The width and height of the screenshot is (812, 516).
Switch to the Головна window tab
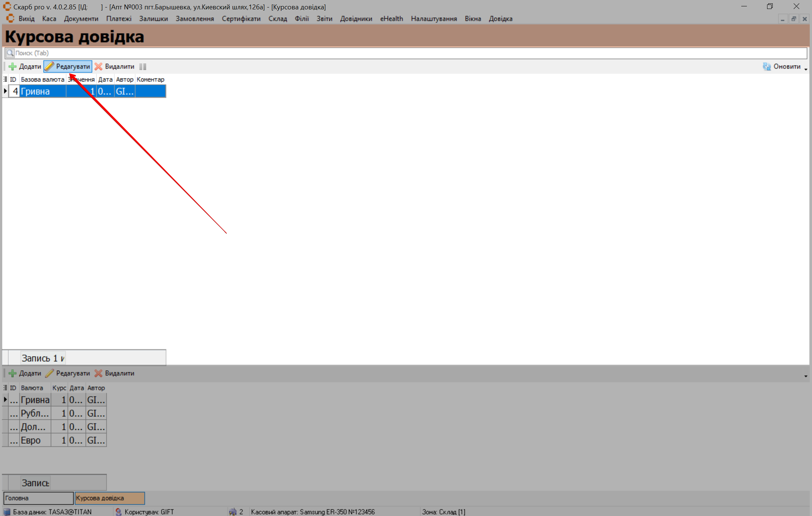pyautogui.click(x=38, y=498)
